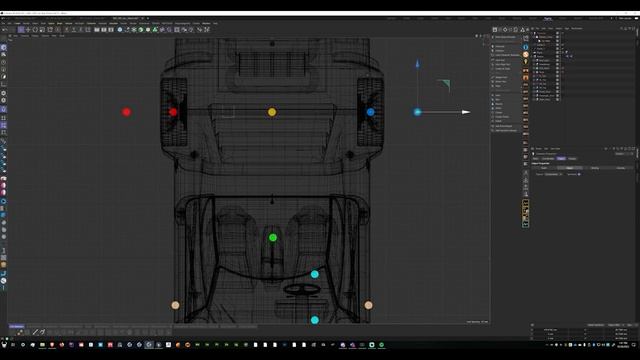The height and width of the screenshot is (360, 640).
Task: Click the purple deformer icon in toolbar
Action: [162, 30]
